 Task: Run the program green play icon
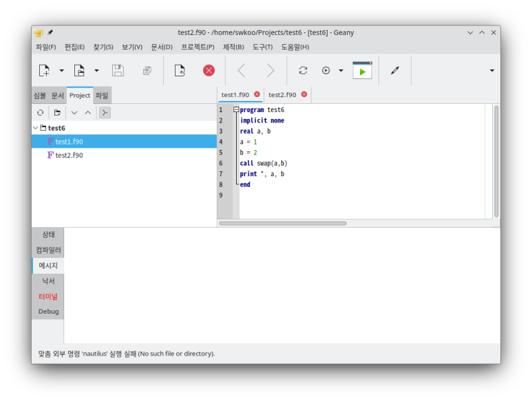[x=363, y=71]
